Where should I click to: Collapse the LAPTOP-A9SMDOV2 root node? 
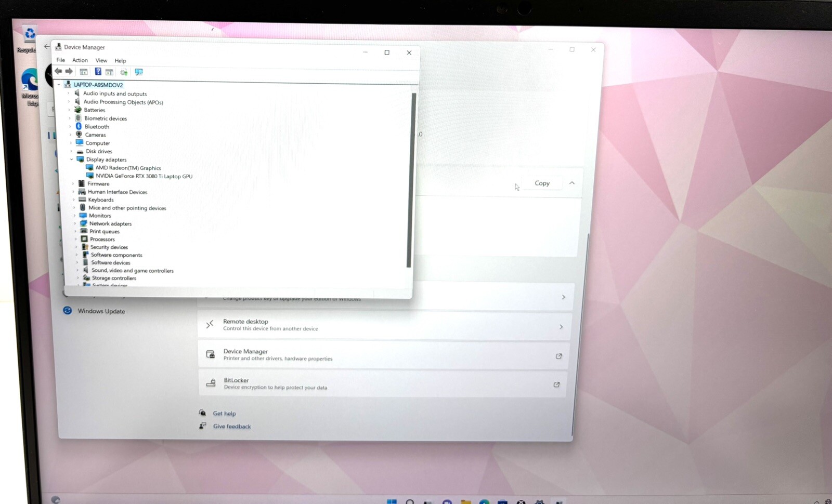pos(59,85)
